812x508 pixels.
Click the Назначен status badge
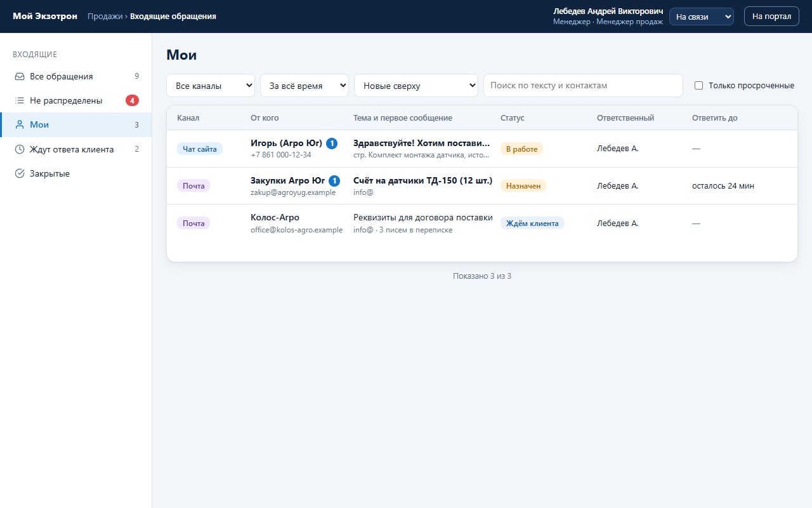tap(523, 186)
